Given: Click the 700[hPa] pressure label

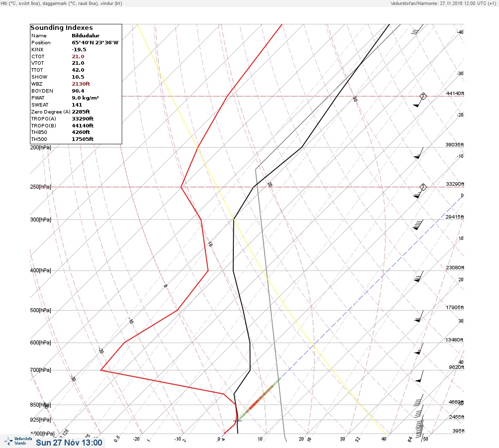Looking at the screenshot, I should tap(40, 370).
